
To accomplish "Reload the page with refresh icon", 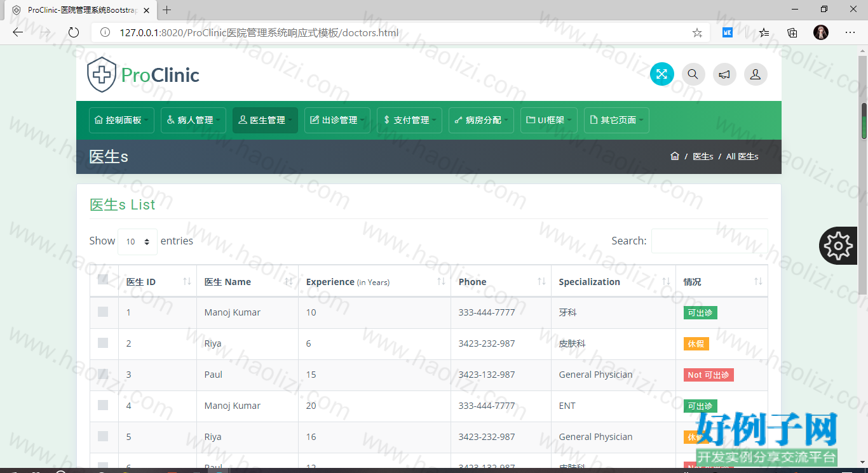I will pos(74,32).
